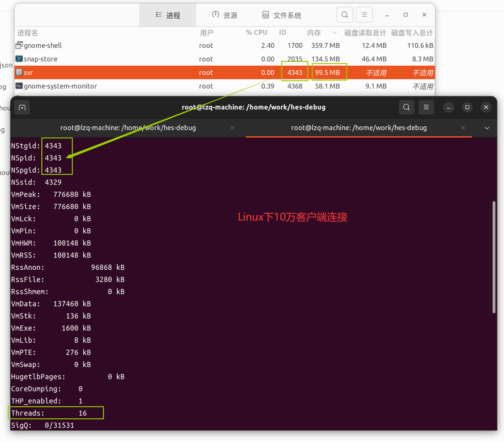504x442 pixels.
Task: Open search in System Monitor
Action: tap(345, 15)
